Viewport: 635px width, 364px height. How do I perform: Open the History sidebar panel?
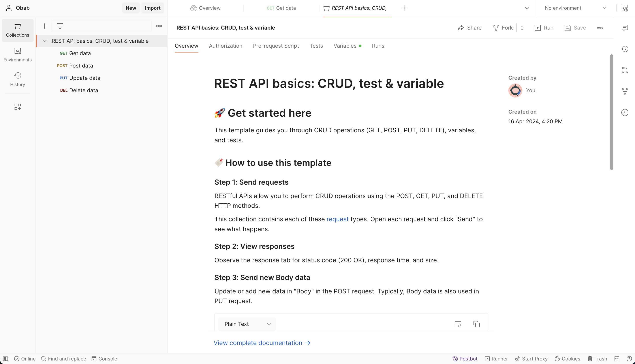[17, 79]
